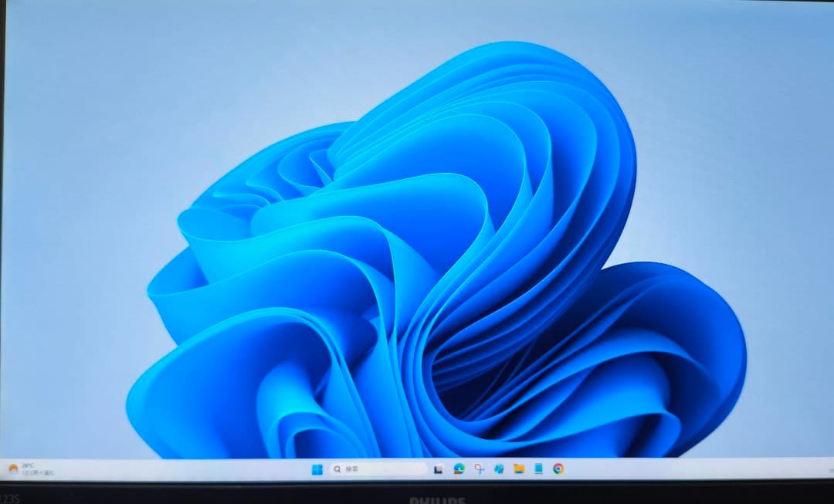The image size is (834, 504).
Task: Open the Windows Start menu
Action: tap(317, 469)
